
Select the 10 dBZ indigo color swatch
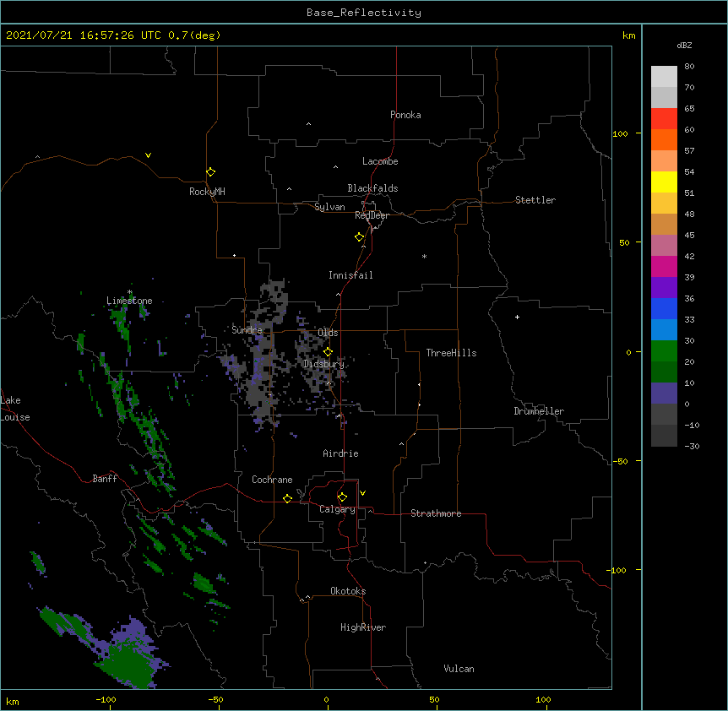(664, 393)
